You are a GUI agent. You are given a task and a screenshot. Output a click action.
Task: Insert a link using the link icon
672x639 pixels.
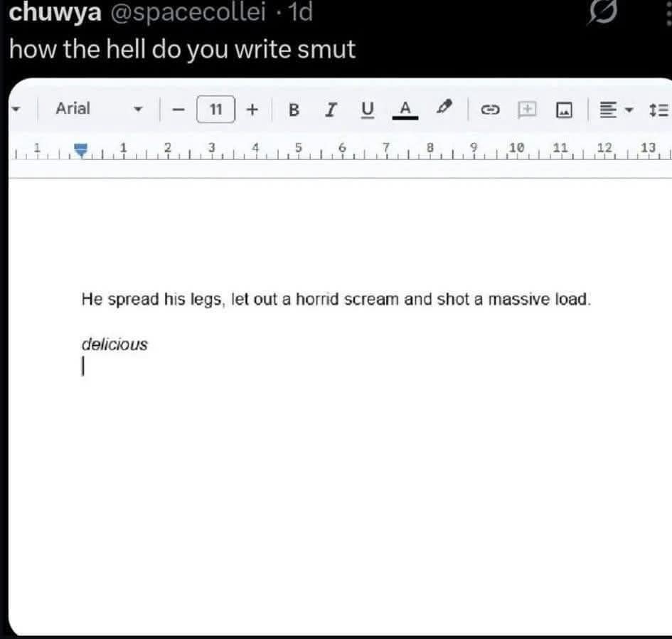tap(491, 110)
